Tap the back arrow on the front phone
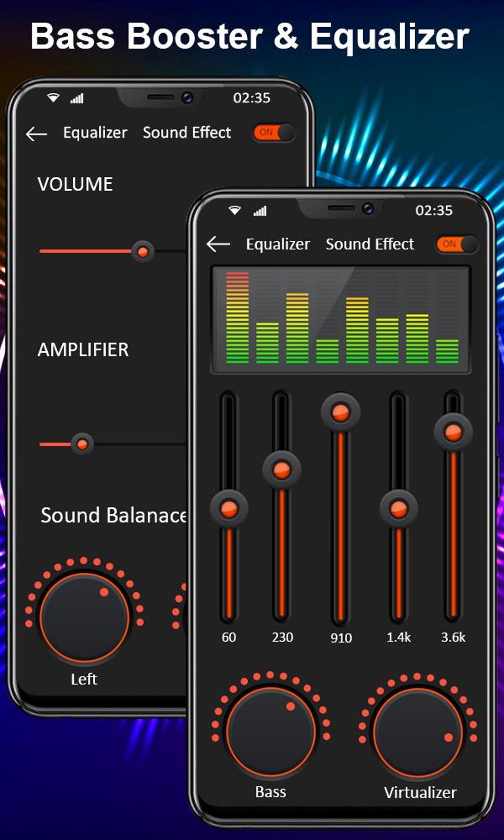This screenshot has height=840, width=504. point(218,244)
